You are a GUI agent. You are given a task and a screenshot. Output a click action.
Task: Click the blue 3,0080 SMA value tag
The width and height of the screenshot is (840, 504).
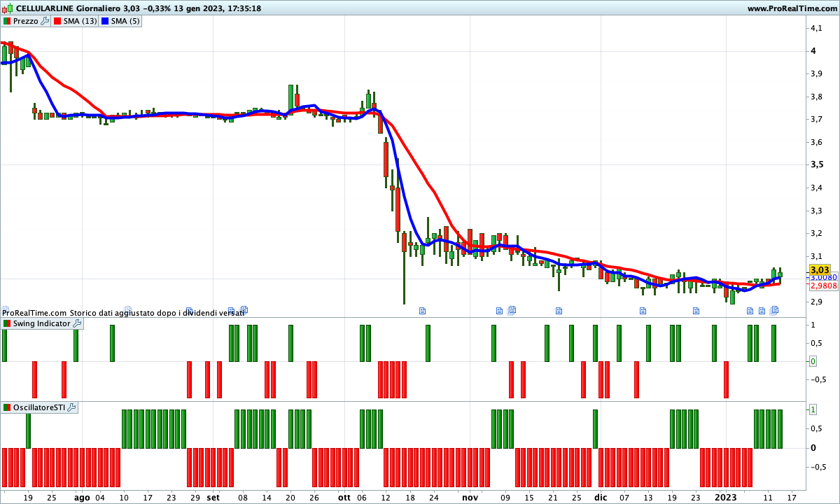click(x=823, y=277)
